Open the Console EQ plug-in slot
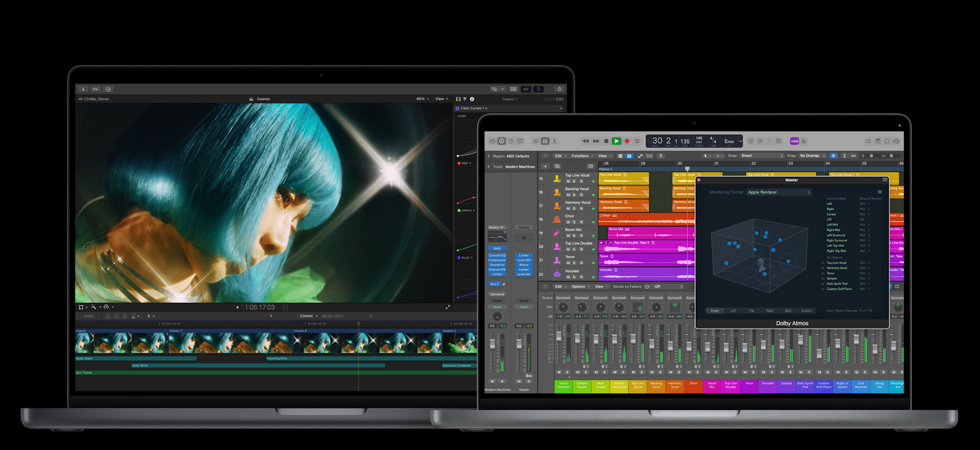The image size is (980, 450). [497, 255]
